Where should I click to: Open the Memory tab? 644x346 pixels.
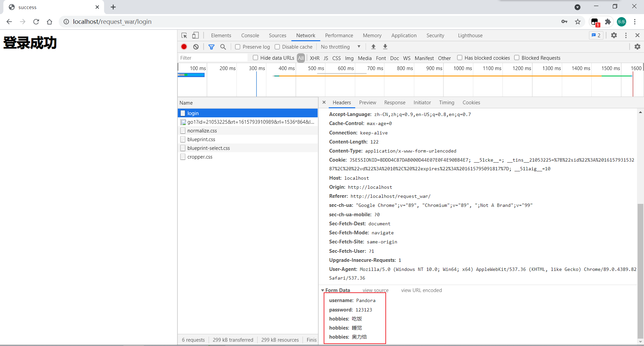[372, 36]
